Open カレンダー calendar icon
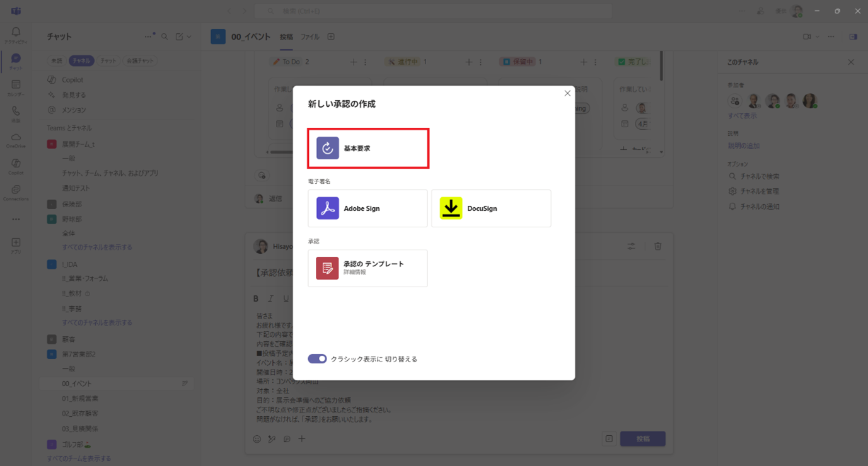 coord(16,88)
